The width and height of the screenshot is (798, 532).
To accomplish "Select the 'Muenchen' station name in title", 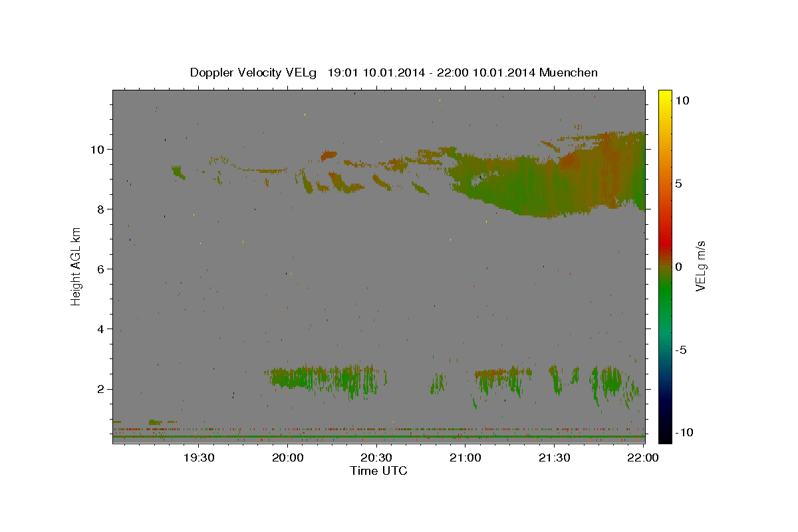I will [569, 72].
